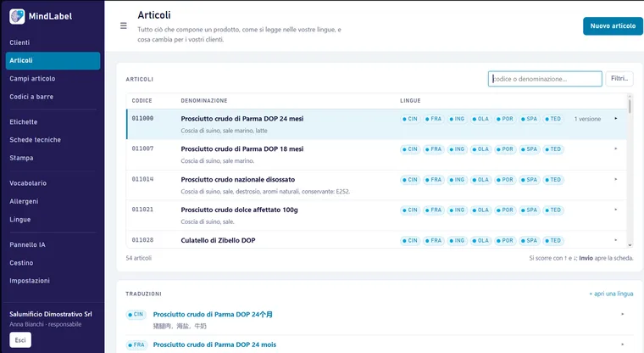Viewport: 644px width, 353px height.
Task: Expand the CIN translation row arrow
Action: [x=623, y=314]
